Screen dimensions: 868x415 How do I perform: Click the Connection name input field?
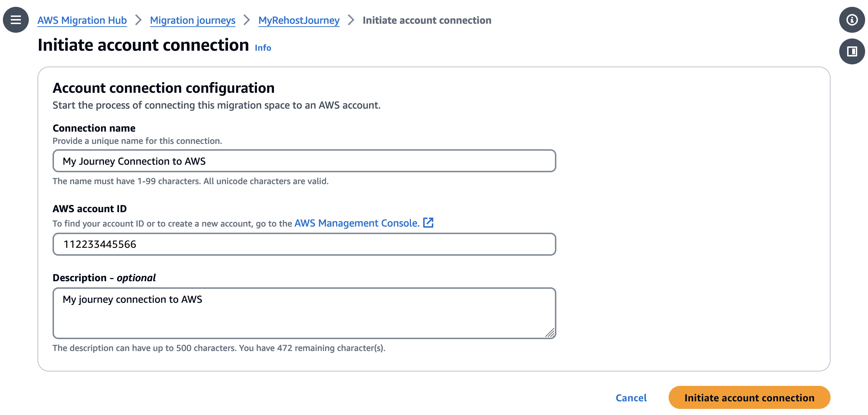[304, 161]
